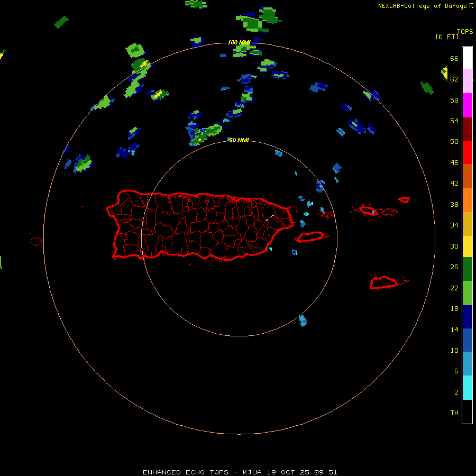The image size is (476, 476).
Task: Click the magenta legend swatch
Action: coord(467,105)
